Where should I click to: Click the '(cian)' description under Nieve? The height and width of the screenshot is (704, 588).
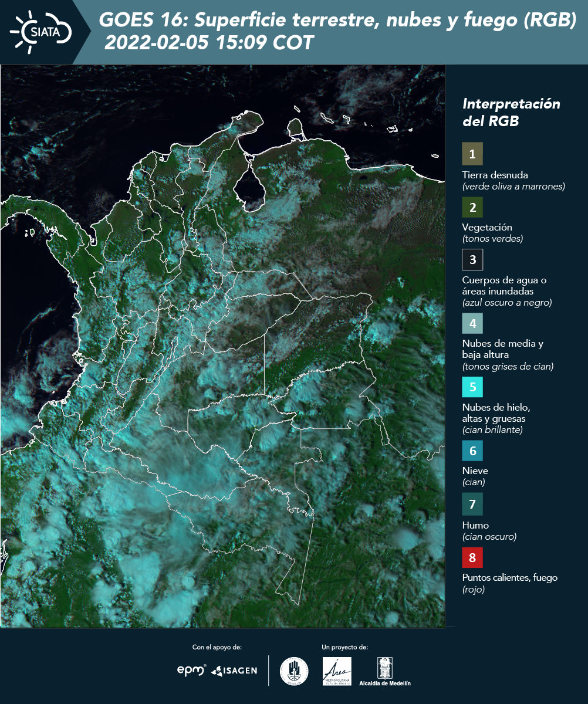(x=474, y=482)
